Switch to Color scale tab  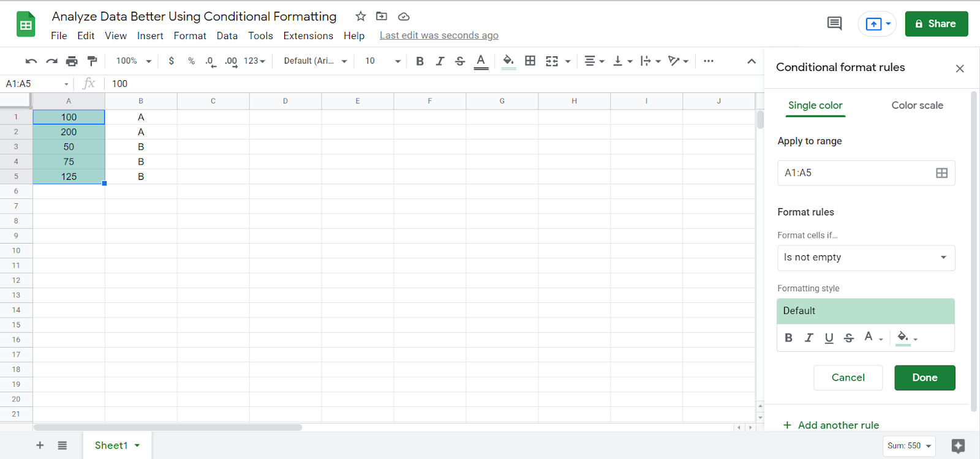pyautogui.click(x=917, y=105)
